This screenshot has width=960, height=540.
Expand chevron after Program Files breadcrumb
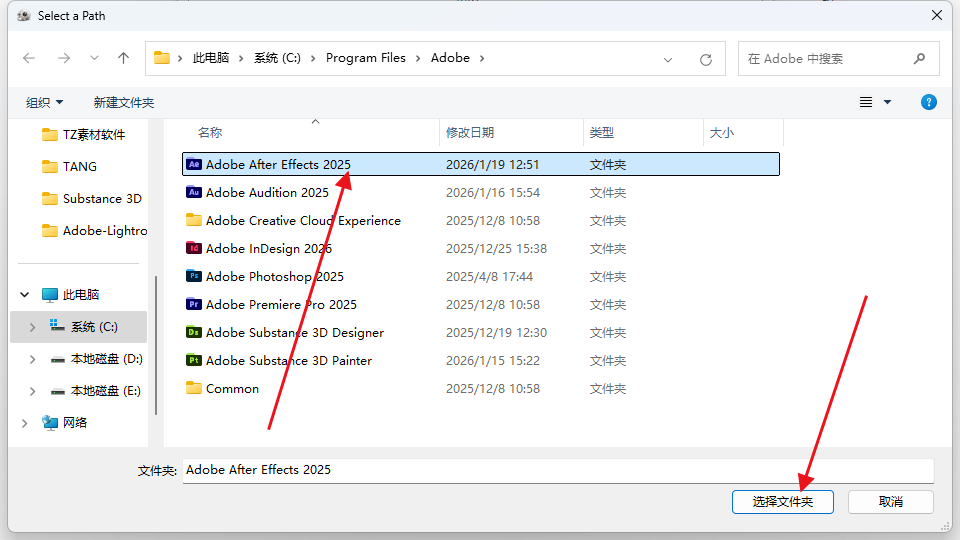tap(418, 58)
